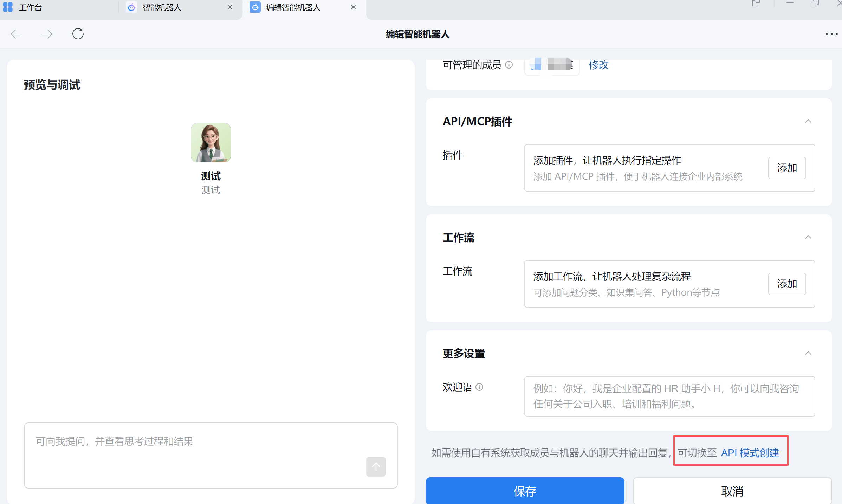Viewport: 842px width, 504px height.
Task: Click text 添加插件，让机器人执行指定操作
Action: [607, 161]
